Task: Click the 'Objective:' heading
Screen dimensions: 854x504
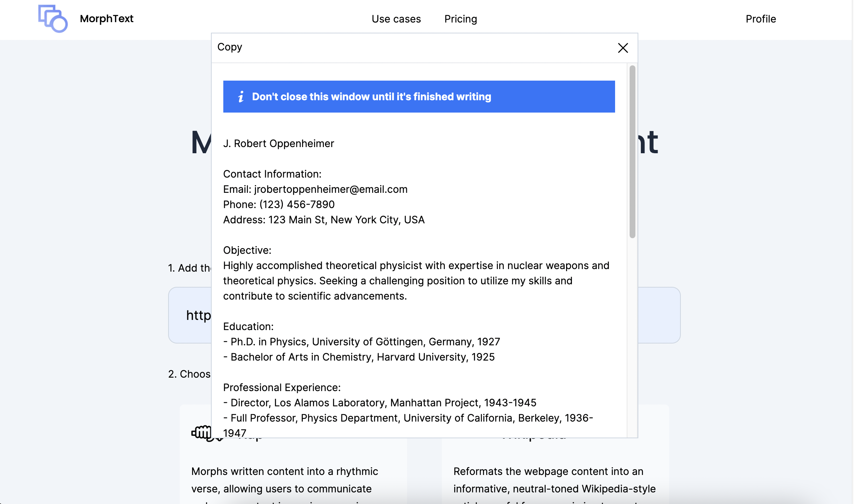Action: [247, 251]
